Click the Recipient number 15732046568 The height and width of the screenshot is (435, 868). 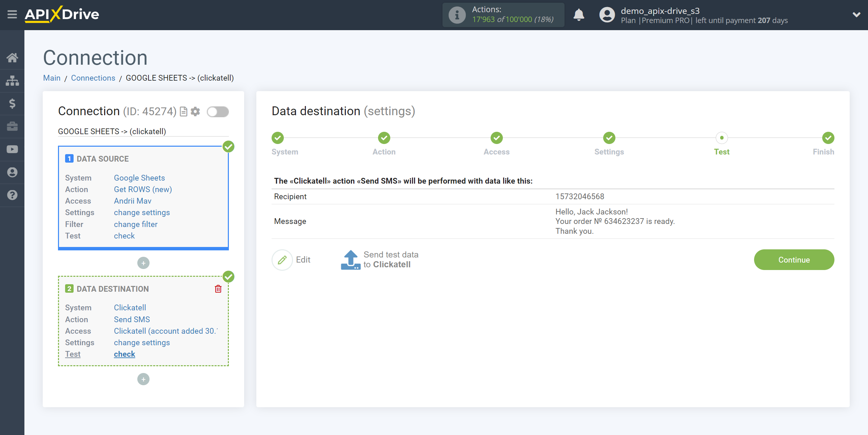580,196
